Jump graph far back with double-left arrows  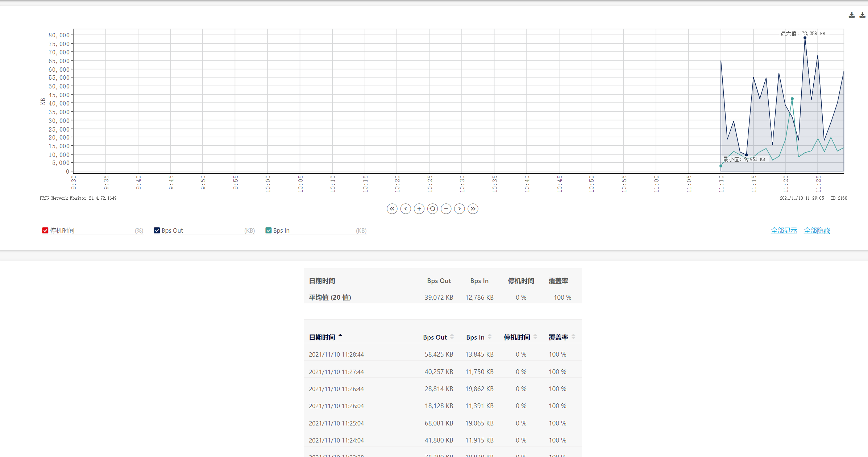(x=392, y=209)
